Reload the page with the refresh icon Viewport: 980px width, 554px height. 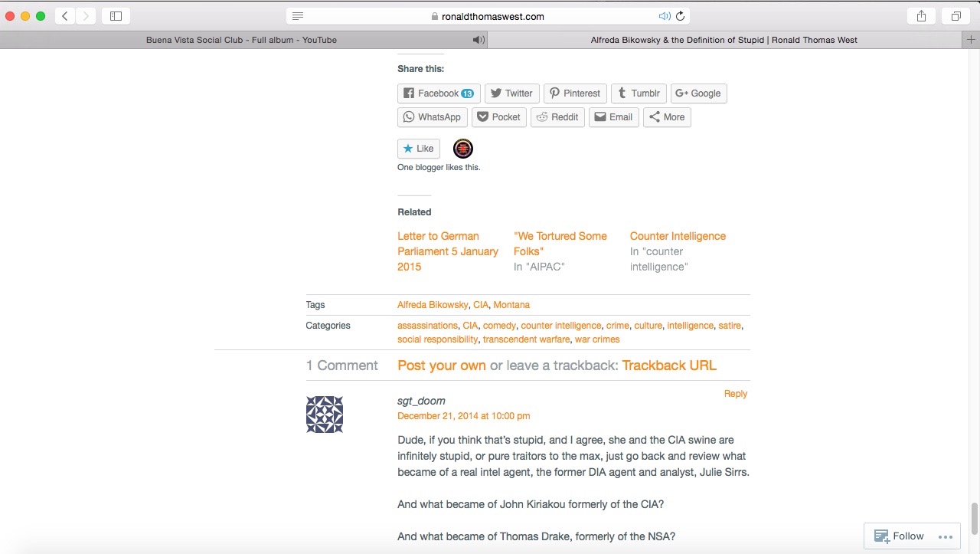680,16
